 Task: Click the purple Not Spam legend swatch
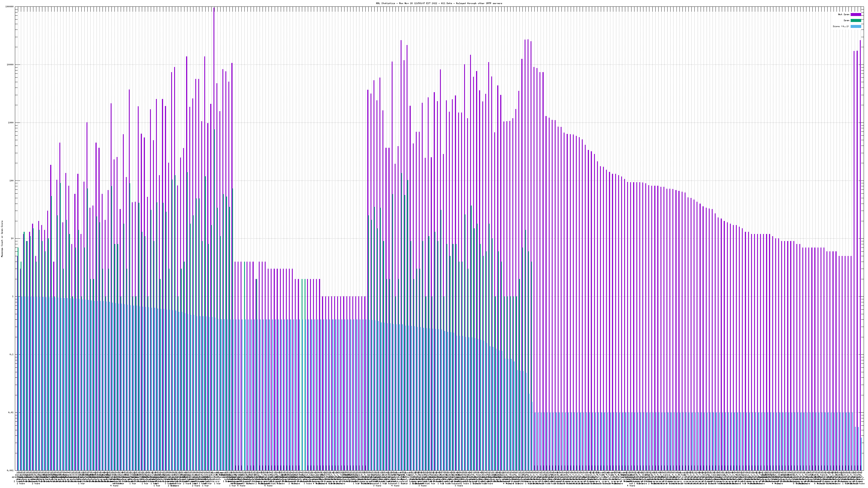[856, 14]
